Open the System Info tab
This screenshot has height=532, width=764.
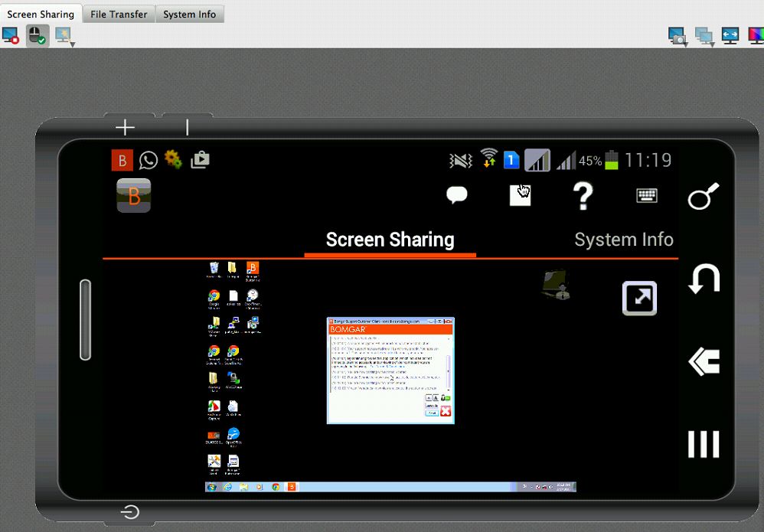click(x=190, y=14)
